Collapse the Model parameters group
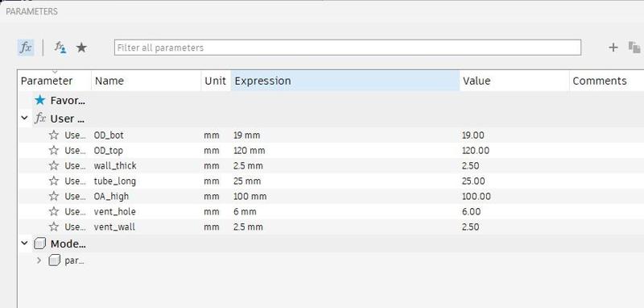The height and width of the screenshot is (308, 644). coord(25,243)
